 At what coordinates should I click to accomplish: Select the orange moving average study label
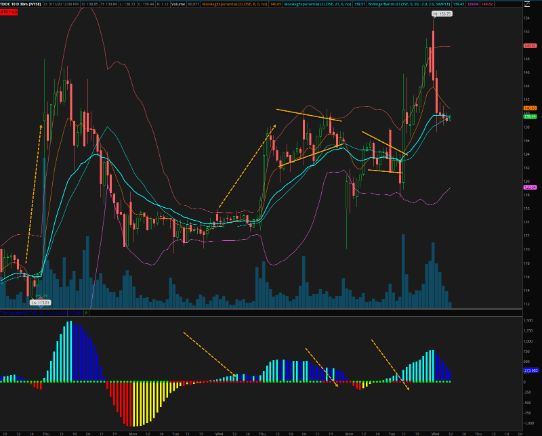pos(236,4)
